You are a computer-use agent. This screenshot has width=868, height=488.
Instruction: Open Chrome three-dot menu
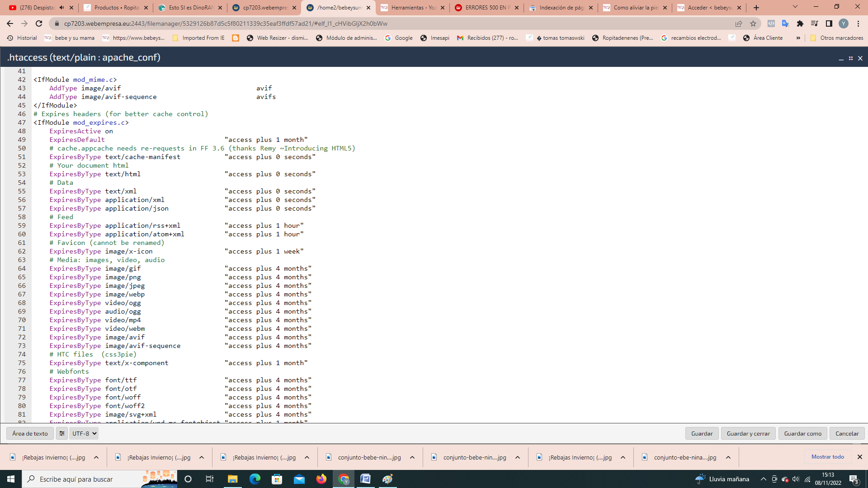pyautogui.click(x=858, y=23)
